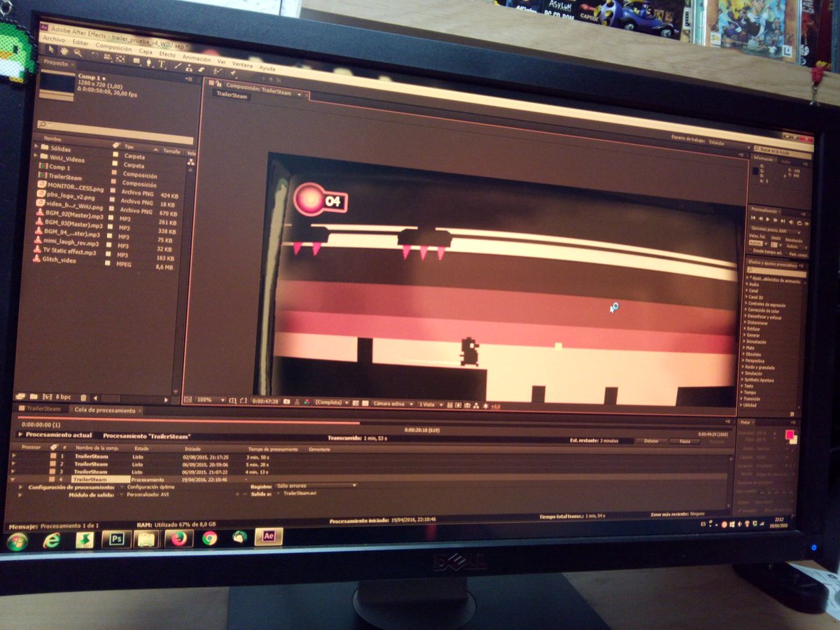This screenshot has height=630, width=840.
Task: Select the Rotation tool
Action: pos(95,55)
